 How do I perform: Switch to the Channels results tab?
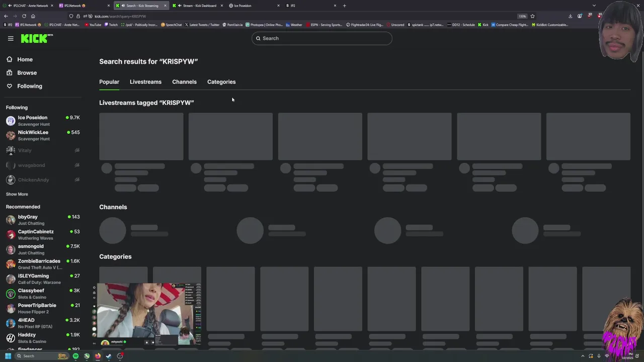coord(184,82)
